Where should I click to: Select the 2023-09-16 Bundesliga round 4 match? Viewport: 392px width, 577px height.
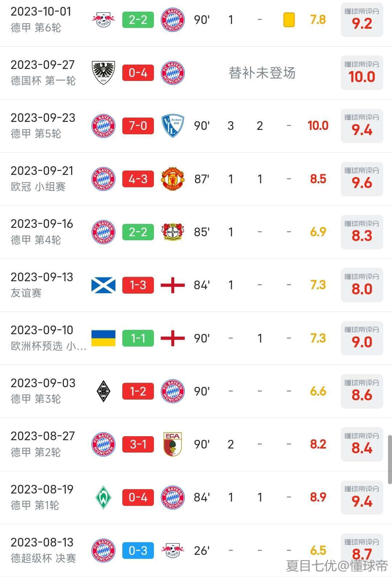[x=42, y=232]
